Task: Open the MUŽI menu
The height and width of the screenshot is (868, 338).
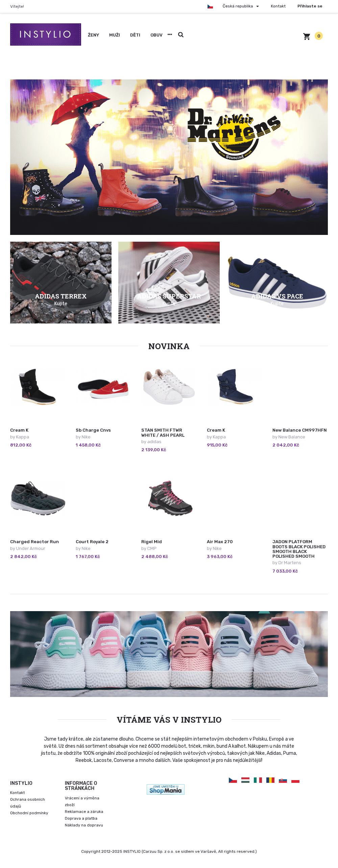Action: tap(115, 35)
